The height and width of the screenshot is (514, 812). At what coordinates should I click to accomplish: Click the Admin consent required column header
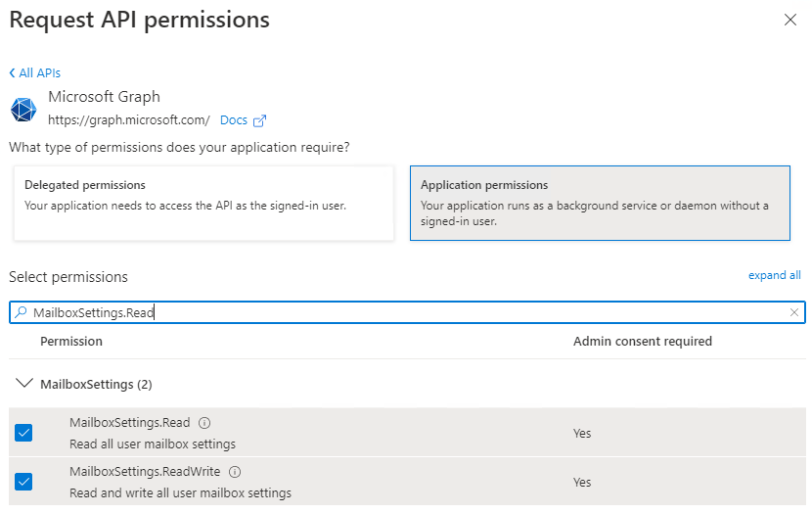pyautogui.click(x=642, y=342)
